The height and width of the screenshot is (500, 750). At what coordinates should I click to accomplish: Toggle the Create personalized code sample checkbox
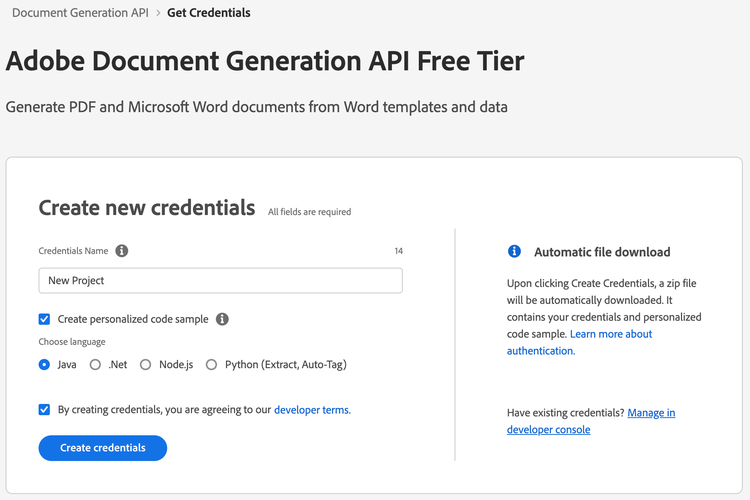[x=44, y=319]
